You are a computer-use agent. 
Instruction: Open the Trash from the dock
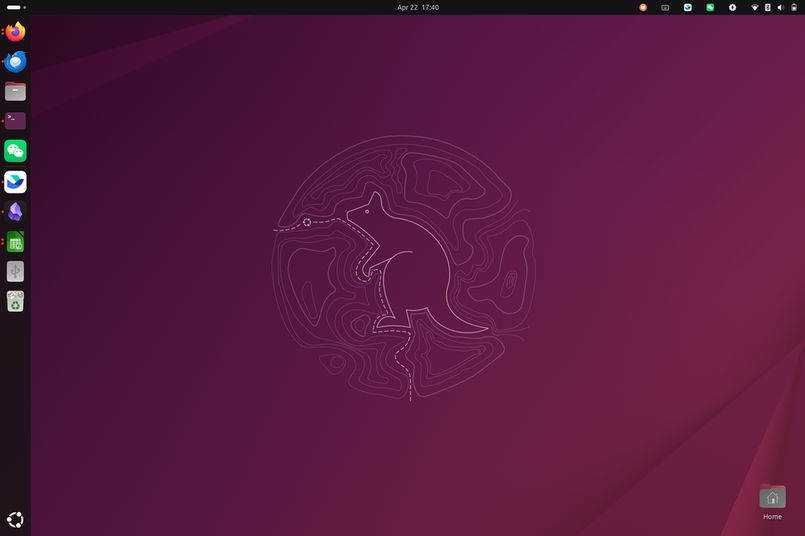15,301
